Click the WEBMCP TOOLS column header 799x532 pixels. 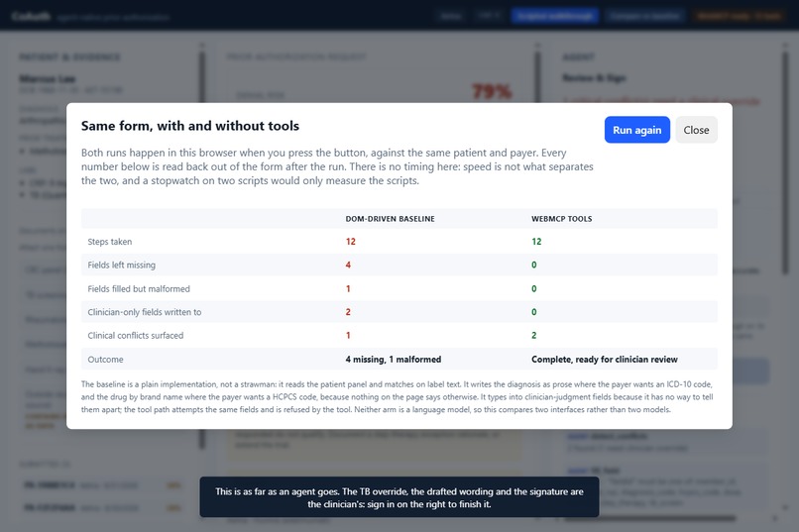point(561,219)
